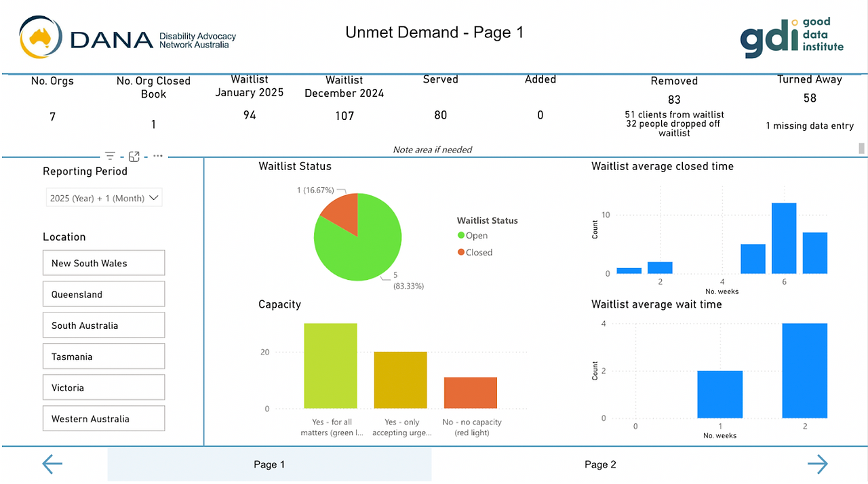Click the Good Data Institute logo
The height and width of the screenshot is (484, 868).
click(x=791, y=37)
